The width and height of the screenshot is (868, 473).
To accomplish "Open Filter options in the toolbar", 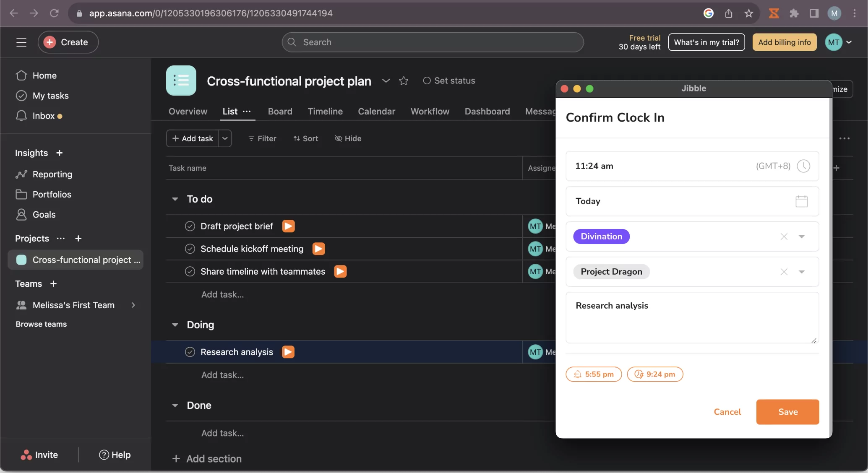I will click(262, 138).
